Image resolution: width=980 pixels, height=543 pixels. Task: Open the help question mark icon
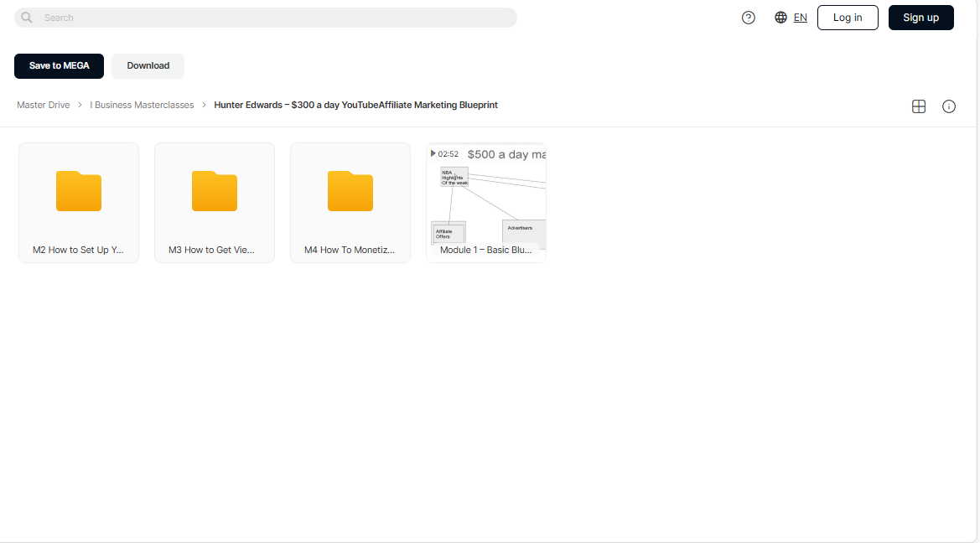pyautogui.click(x=748, y=18)
